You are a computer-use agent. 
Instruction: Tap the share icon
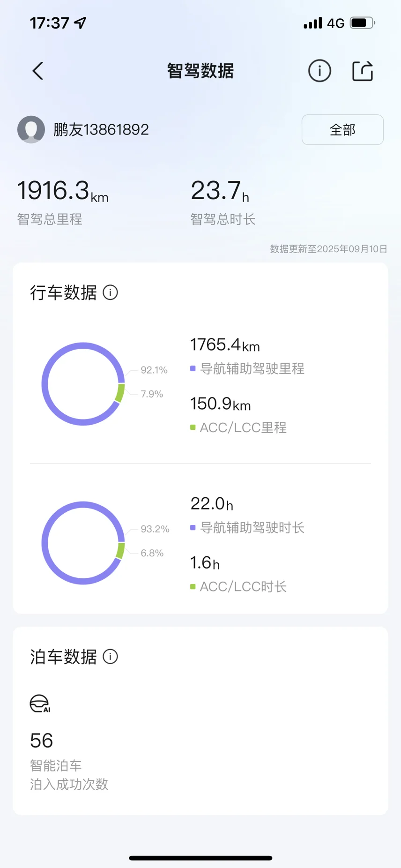(x=363, y=71)
